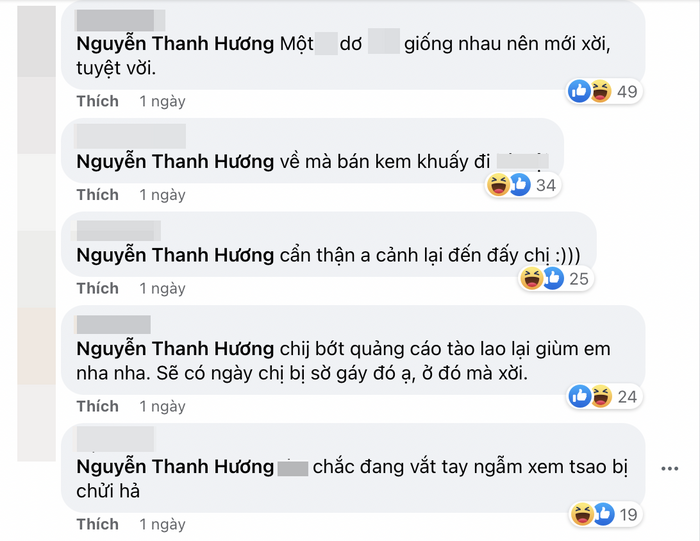The image size is (700, 541).
Task: Click the Haha emoji on the "chắc đang vắt tay" comment
Action: coord(582,515)
